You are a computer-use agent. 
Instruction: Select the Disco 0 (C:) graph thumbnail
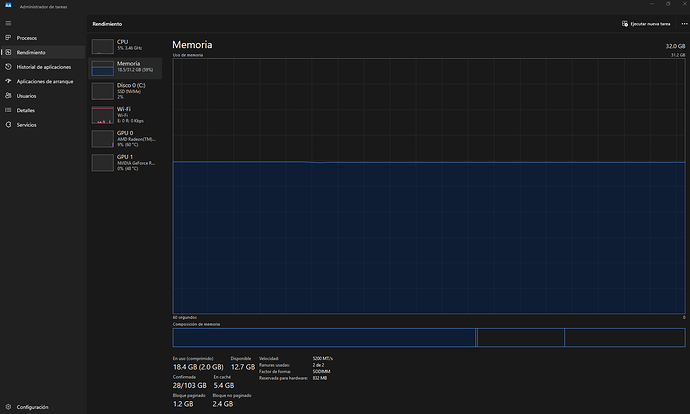(x=103, y=92)
